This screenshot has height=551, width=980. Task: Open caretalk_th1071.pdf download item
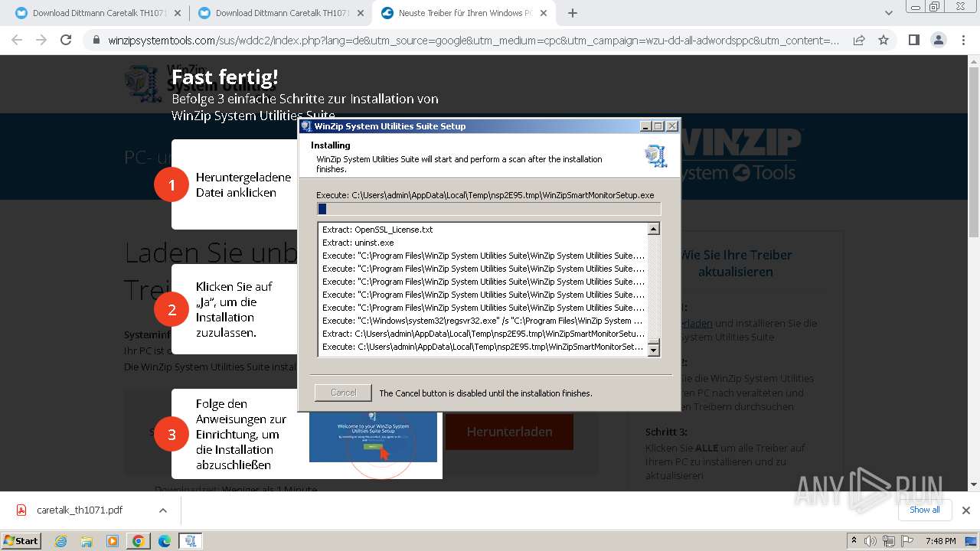(x=80, y=510)
